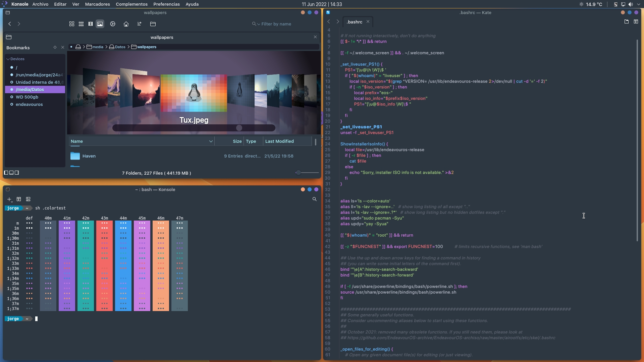Split the Kate editor view

[637, 21]
